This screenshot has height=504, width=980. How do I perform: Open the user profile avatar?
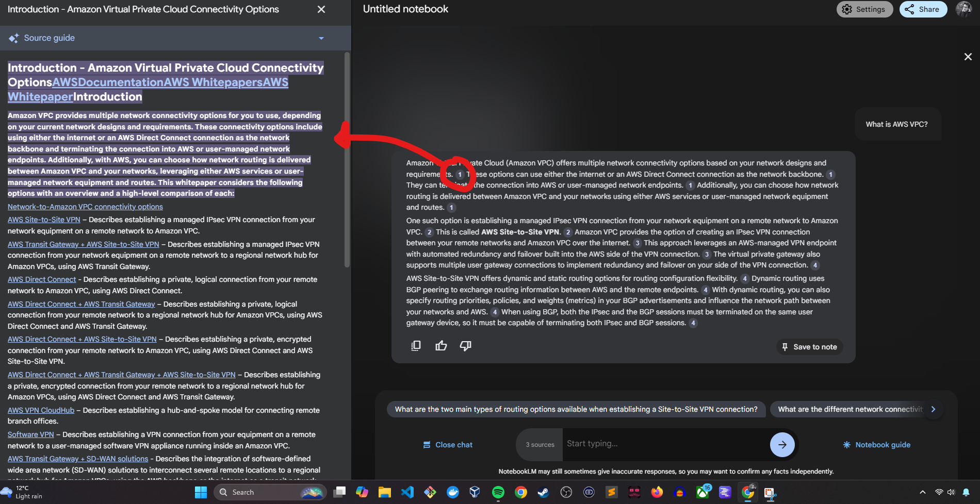point(963,9)
